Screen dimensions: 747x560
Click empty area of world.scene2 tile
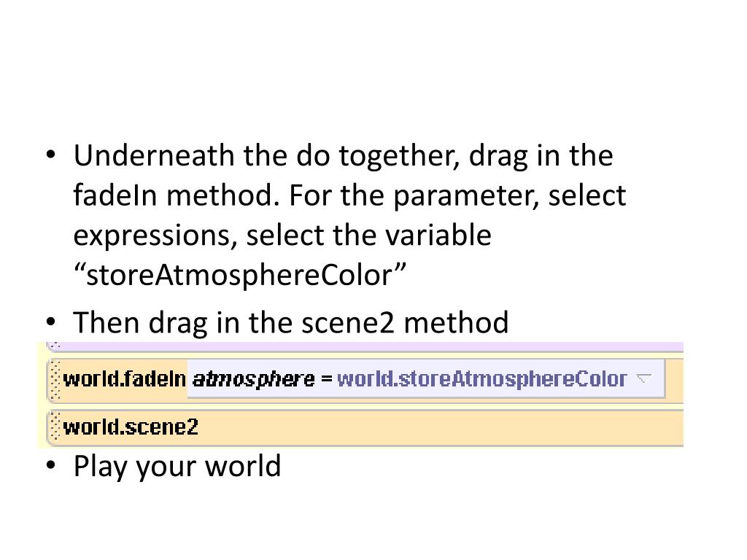441,427
